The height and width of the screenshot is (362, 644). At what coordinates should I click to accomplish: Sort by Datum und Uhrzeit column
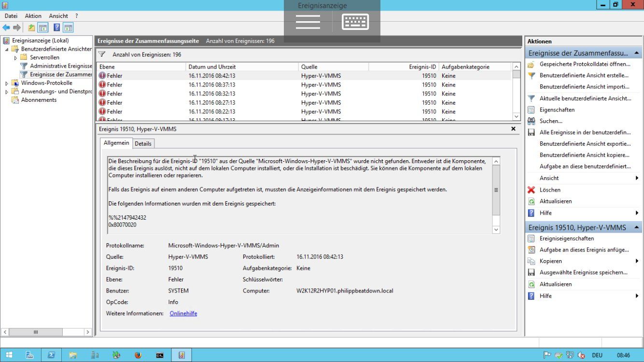point(242,67)
